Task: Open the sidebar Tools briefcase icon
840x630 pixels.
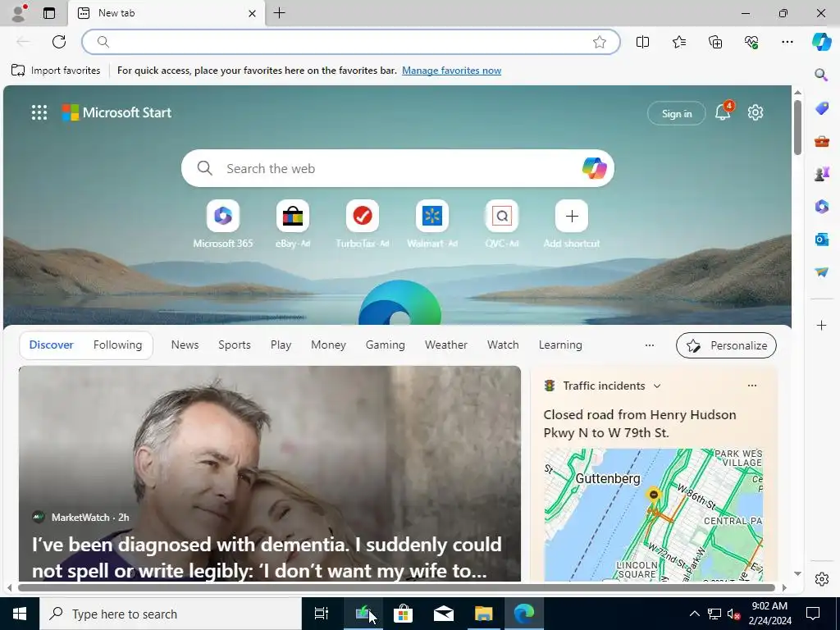Action: [x=822, y=141]
